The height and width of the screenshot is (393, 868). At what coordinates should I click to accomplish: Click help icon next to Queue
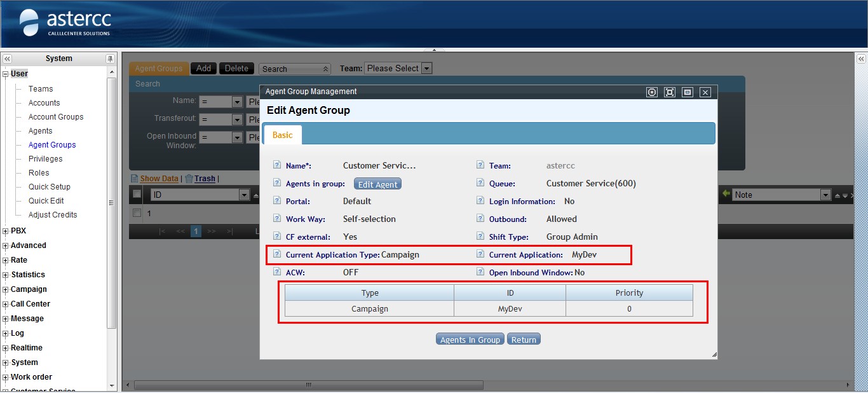(x=480, y=183)
